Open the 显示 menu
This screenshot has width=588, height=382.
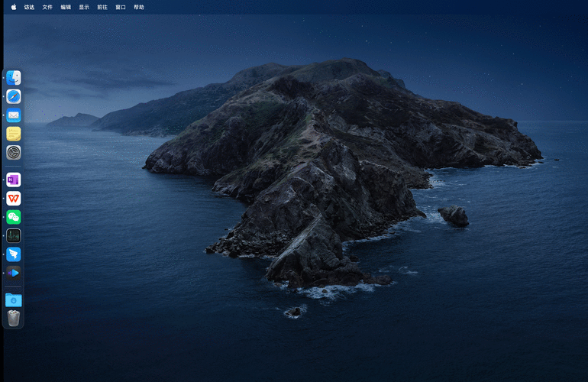tap(84, 7)
